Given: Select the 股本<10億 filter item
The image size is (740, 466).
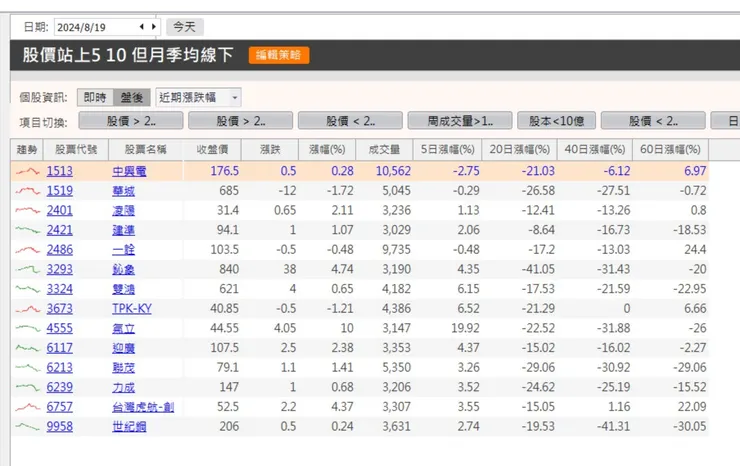Looking at the screenshot, I should 556,121.
